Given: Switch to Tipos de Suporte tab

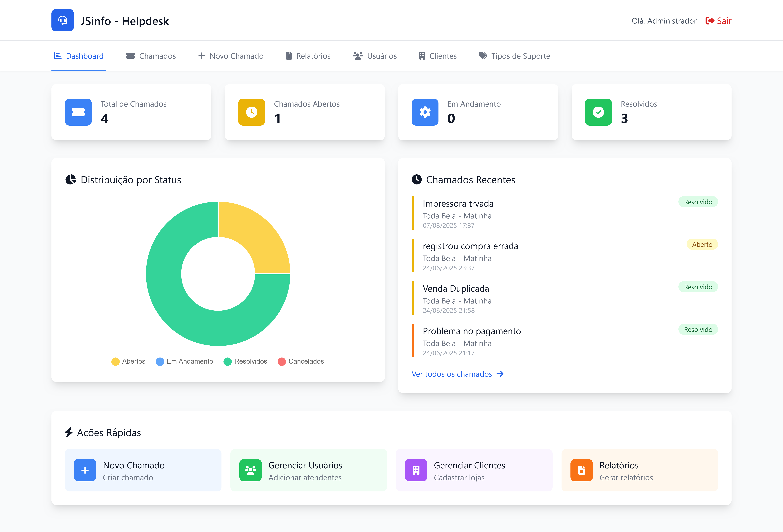Looking at the screenshot, I should click(x=515, y=56).
